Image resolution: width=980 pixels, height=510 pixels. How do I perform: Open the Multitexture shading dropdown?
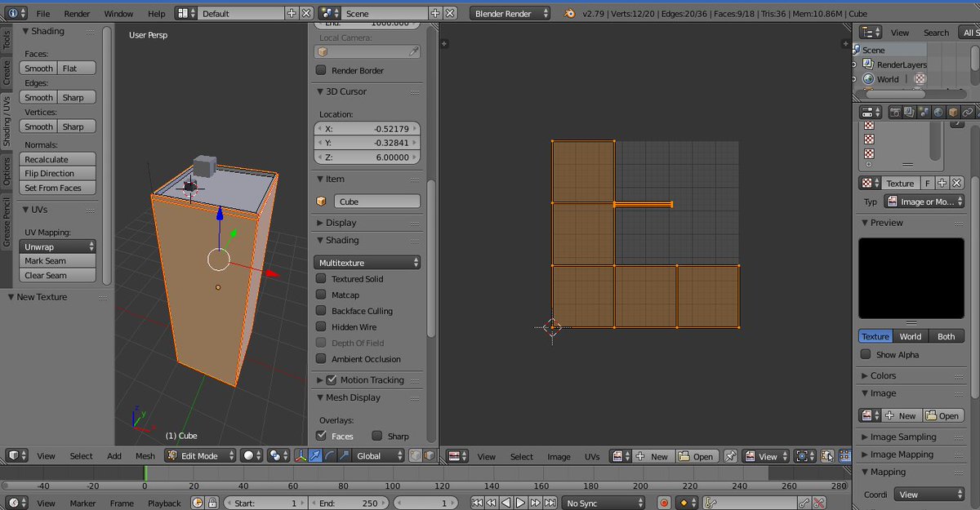(367, 263)
